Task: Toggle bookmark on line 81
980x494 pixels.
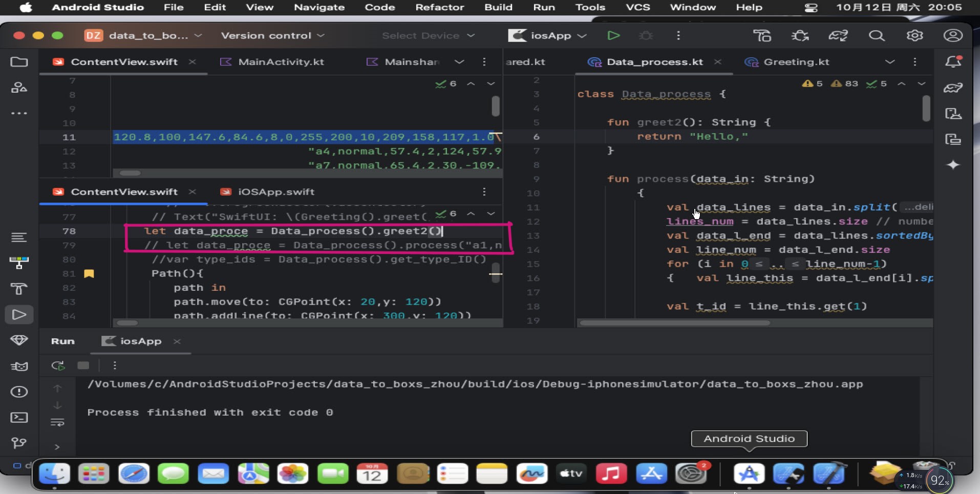Action: (89, 274)
